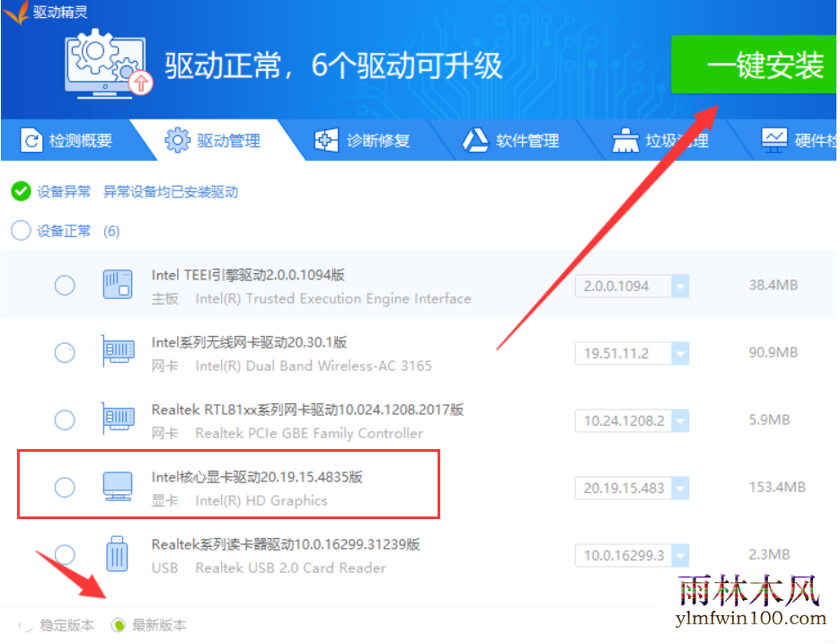This screenshot has height=644, width=840.
Task: Click the 驱动管理 gear icon
Action: 177,140
